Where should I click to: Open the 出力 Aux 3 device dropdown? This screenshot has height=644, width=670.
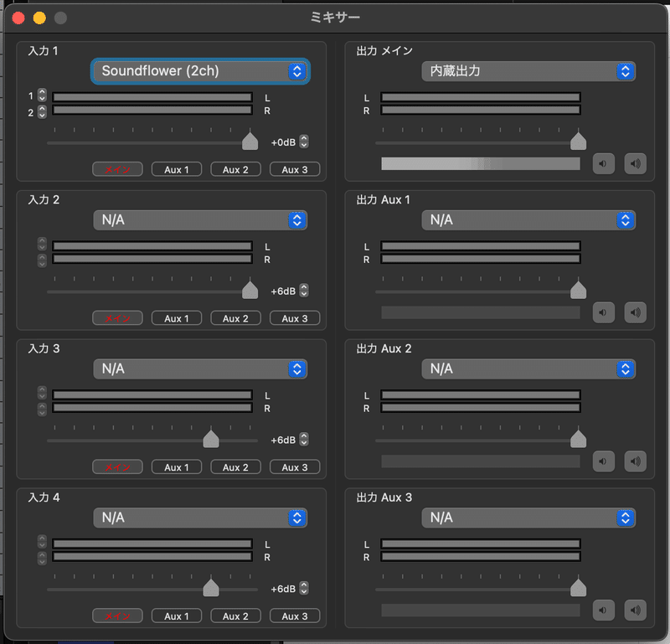click(528, 518)
